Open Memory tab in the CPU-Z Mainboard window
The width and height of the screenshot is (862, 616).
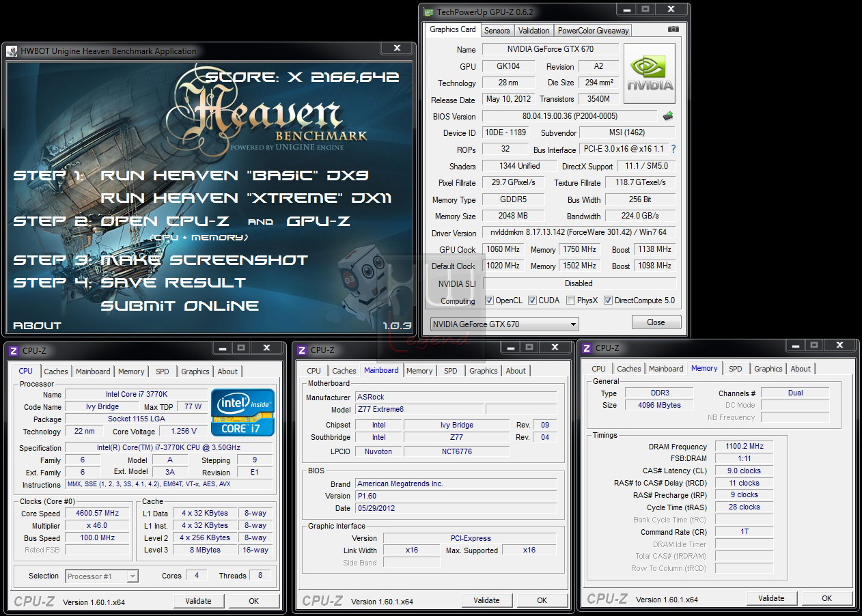(x=419, y=371)
